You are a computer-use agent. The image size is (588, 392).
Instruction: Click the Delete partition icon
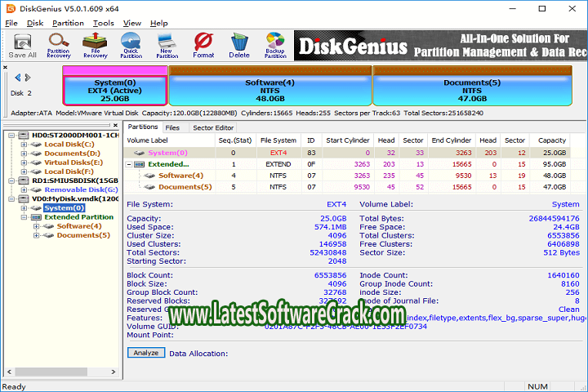(x=239, y=45)
